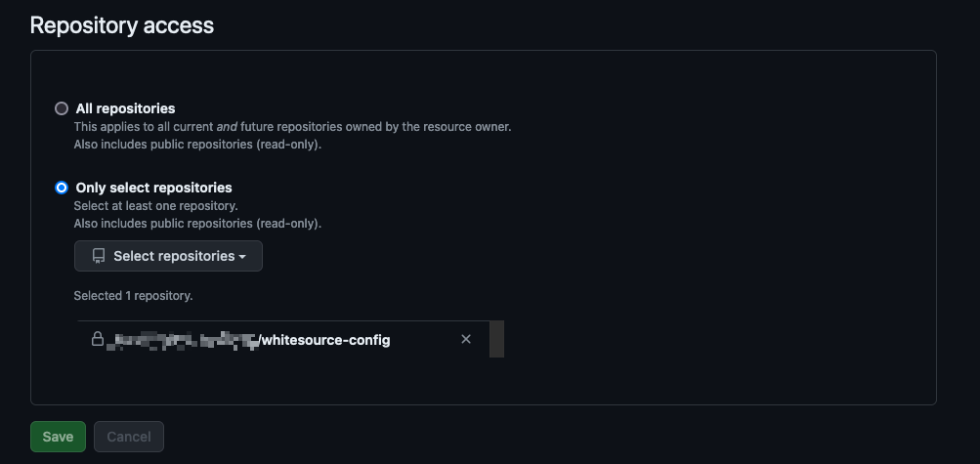Viewport: 980px width, 464px height.
Task: Click the "Selected 1 repository." status text
Action: click(133, 295)
